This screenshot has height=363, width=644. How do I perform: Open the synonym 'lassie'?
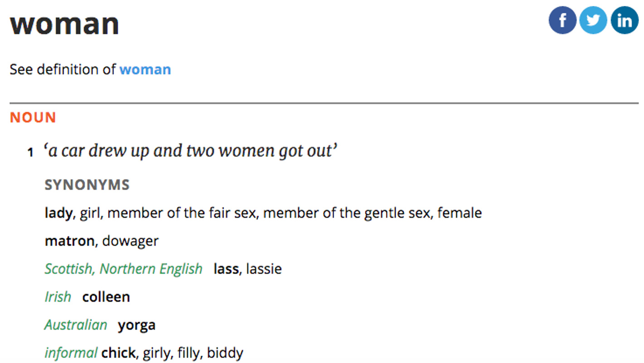coord(263,269)
